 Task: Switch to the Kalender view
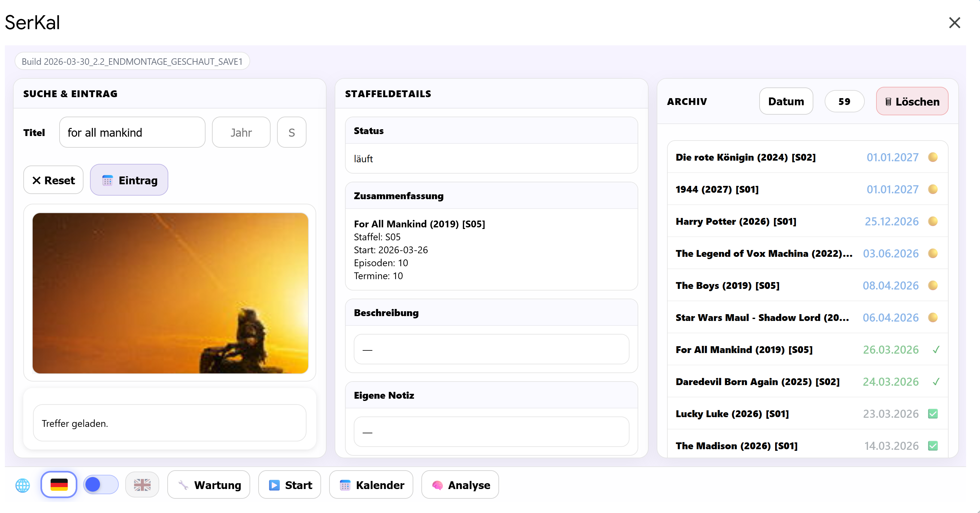coord(371,484)
